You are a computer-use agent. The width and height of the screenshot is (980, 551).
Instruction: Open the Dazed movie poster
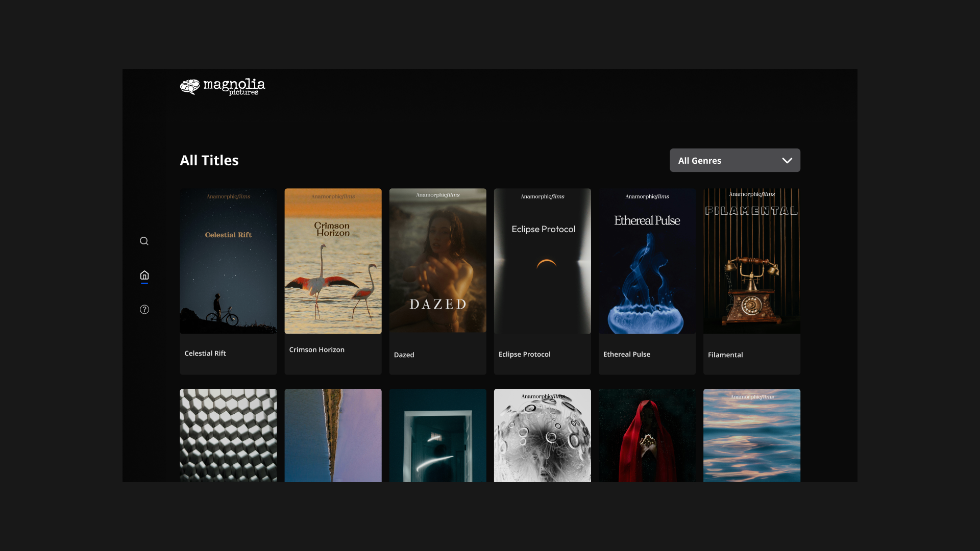click(437, 260)
